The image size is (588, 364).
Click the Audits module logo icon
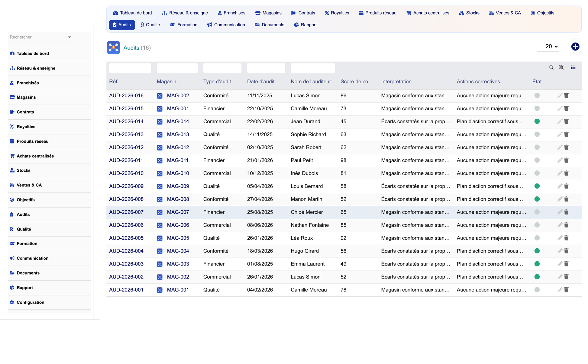113,48
